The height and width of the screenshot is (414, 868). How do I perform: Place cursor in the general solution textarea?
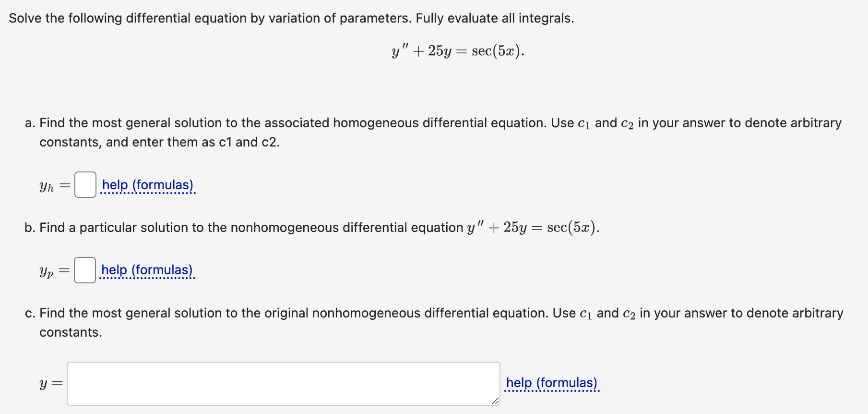[x=283, y=383]
